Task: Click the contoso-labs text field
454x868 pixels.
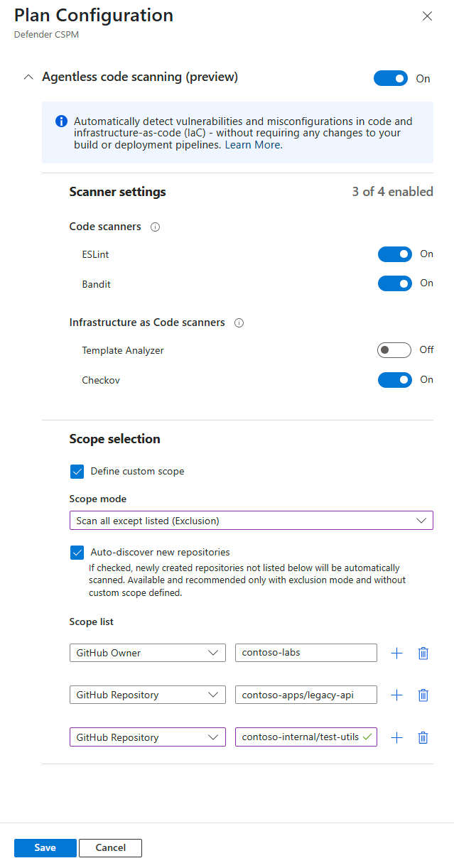Action: [x=306, y=653]
